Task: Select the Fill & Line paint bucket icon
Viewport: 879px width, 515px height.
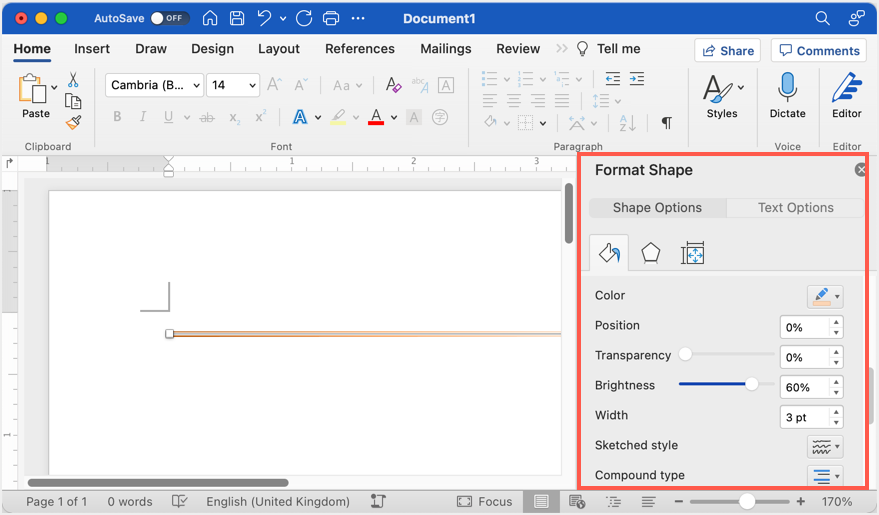Action: (609, 254)
